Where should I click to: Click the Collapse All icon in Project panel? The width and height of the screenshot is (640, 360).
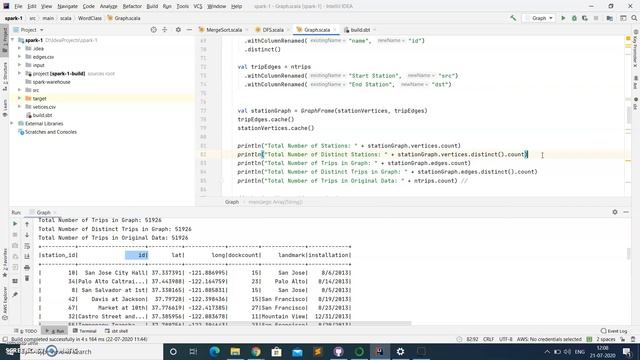tap(165, 30)
